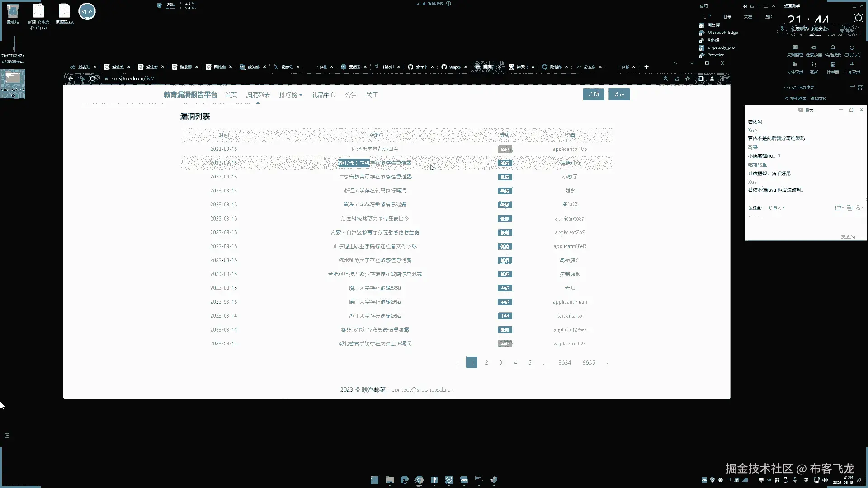The image size is (868, 488).
Task: Expand the 排行榜 dropdown in the navbar
Action: point(291,95)
